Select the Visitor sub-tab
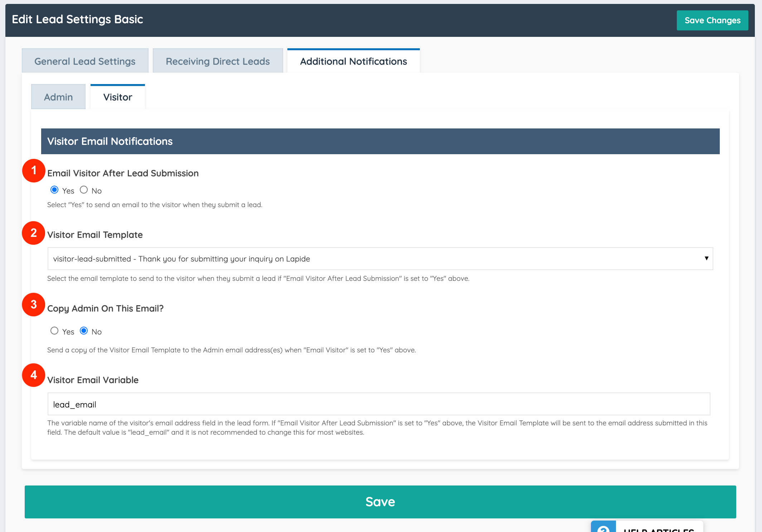Screen dimensions: 762x532 [118, 97]
